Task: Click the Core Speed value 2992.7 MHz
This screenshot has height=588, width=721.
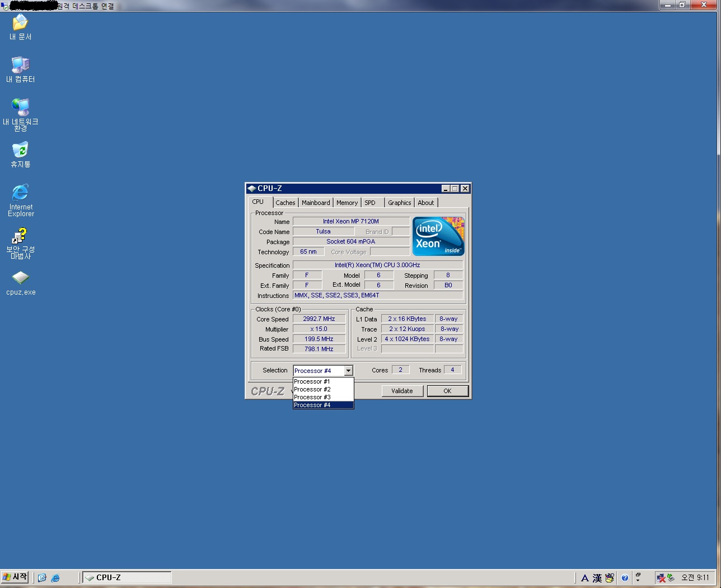Action: [x=319, y=319]
